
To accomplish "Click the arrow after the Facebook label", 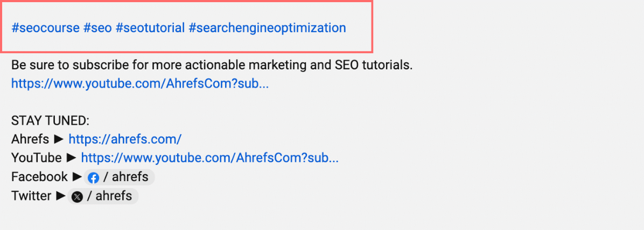I will coord(78,177).
